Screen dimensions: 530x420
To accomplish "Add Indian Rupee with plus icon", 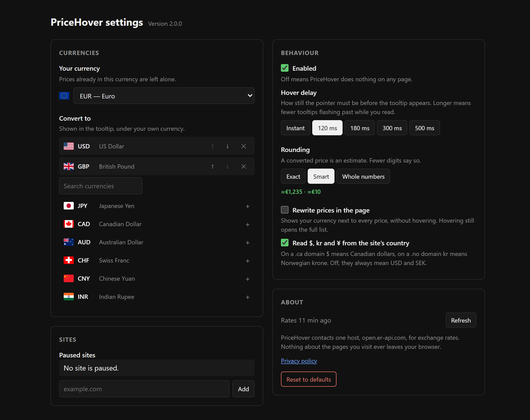I will (248, 297).
